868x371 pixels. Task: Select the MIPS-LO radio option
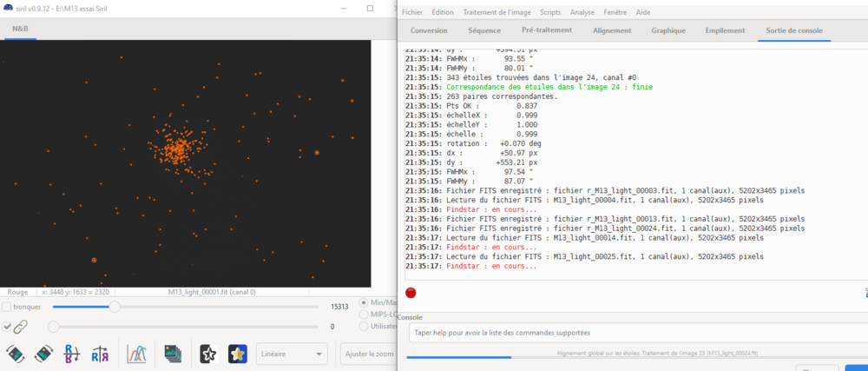364,315
